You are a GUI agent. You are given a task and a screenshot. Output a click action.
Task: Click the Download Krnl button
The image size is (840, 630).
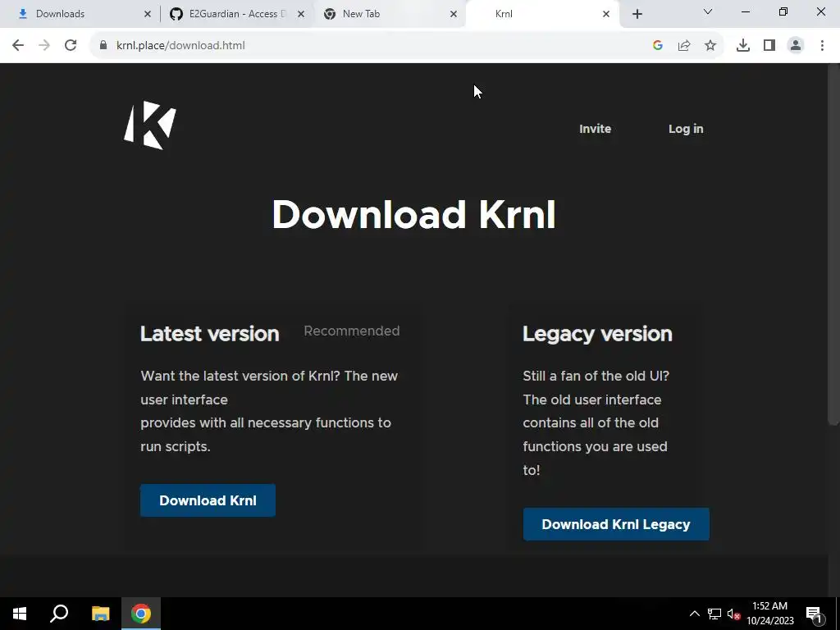tap(208, 500)
